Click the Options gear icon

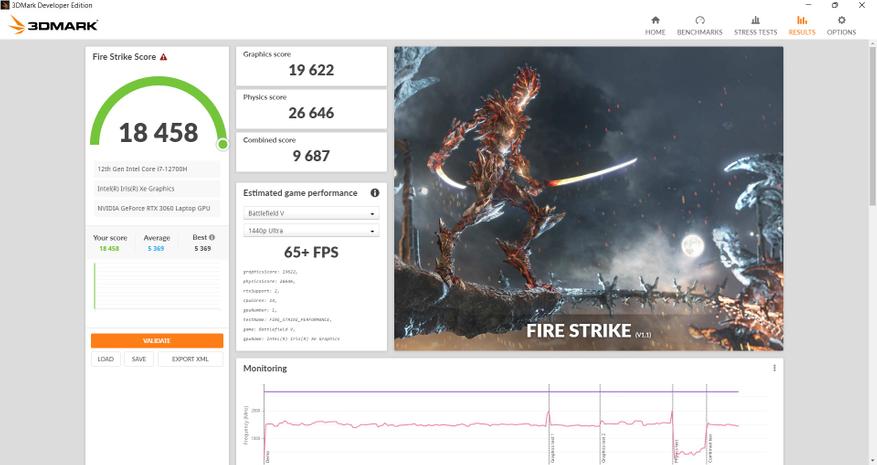click(x=841, y=20)
